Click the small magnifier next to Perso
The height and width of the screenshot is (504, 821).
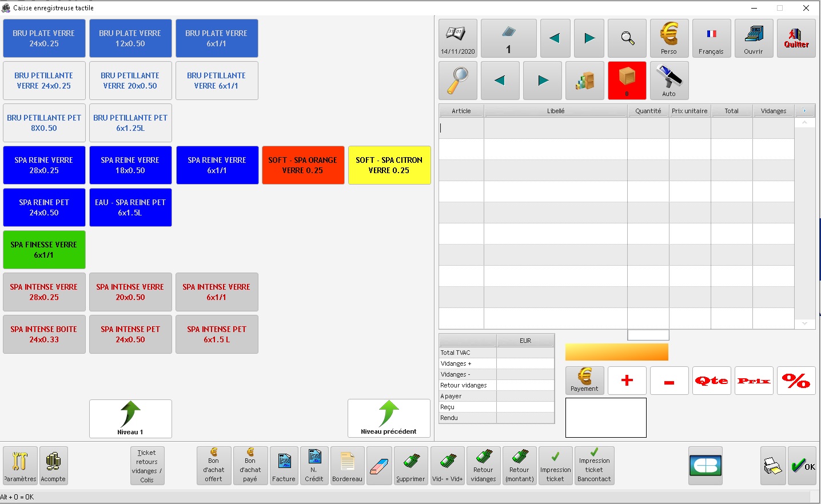pos(627,38)
